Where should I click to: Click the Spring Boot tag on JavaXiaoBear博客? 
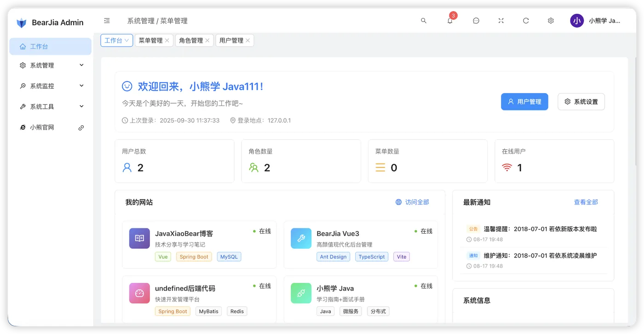194,257
